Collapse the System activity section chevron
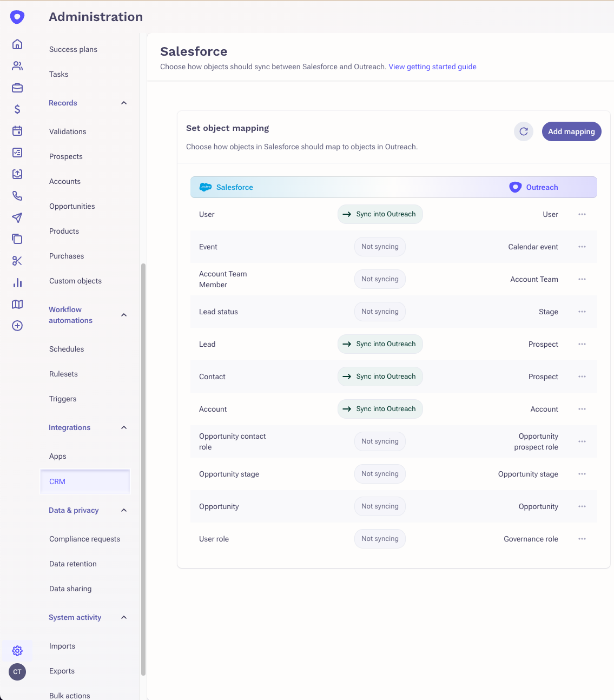This screenshot has height=700, width=614. [x=124, y=617]
